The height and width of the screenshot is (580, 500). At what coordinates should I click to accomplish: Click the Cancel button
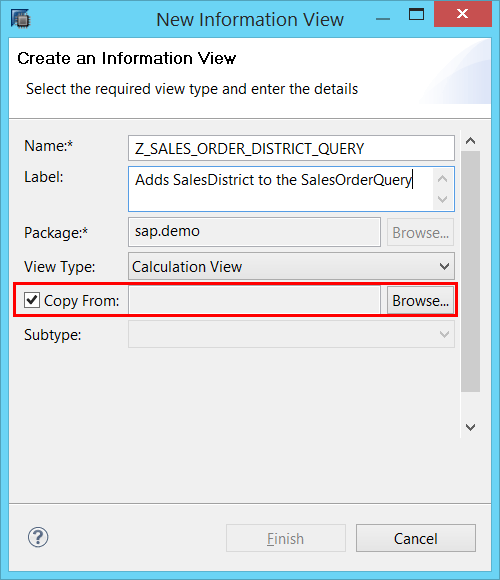[x=416, y=538]
